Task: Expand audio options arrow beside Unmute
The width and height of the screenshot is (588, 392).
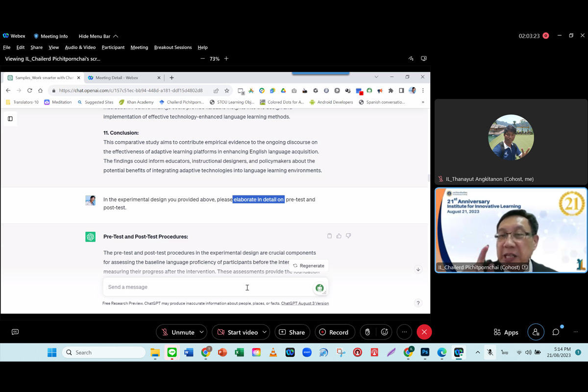Action: (x=201, y=332)
